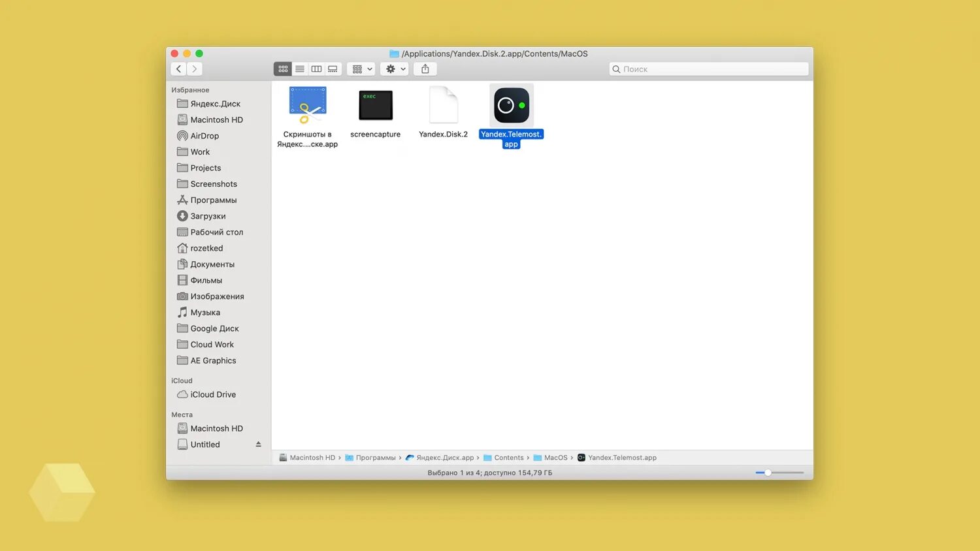
Task: Click the folder icon in the title bar
Action: coord(394,54)
